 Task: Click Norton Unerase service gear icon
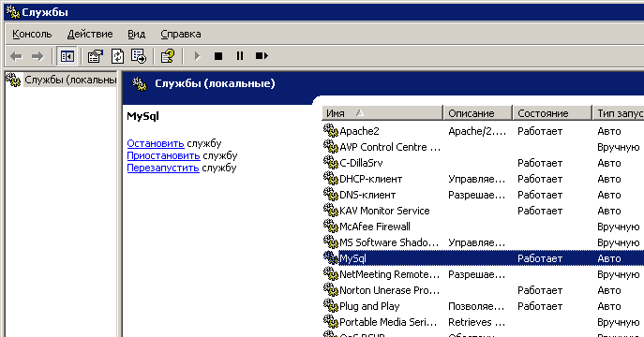pyautogui.click(x=331, y=290)
